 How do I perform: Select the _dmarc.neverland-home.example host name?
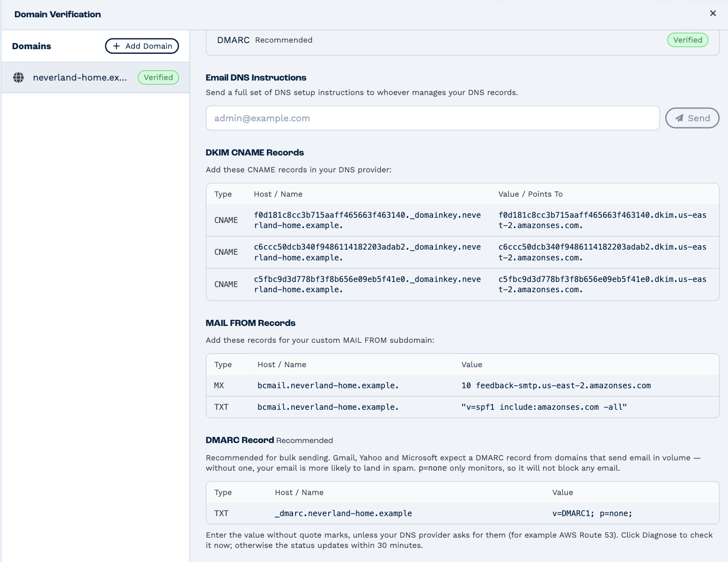344,514
